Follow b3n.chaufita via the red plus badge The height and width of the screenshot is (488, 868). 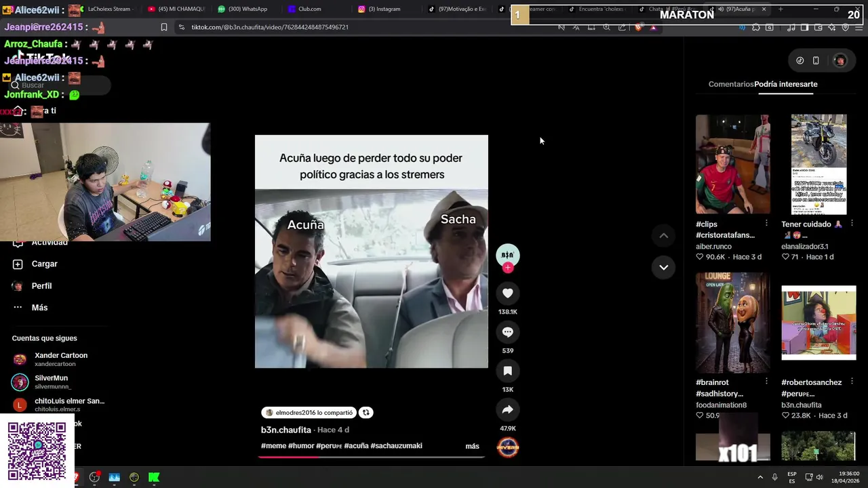point(507,268)
